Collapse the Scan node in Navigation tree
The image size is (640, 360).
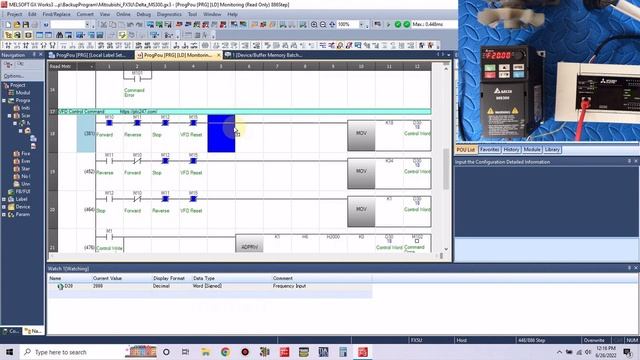[9, 116]
